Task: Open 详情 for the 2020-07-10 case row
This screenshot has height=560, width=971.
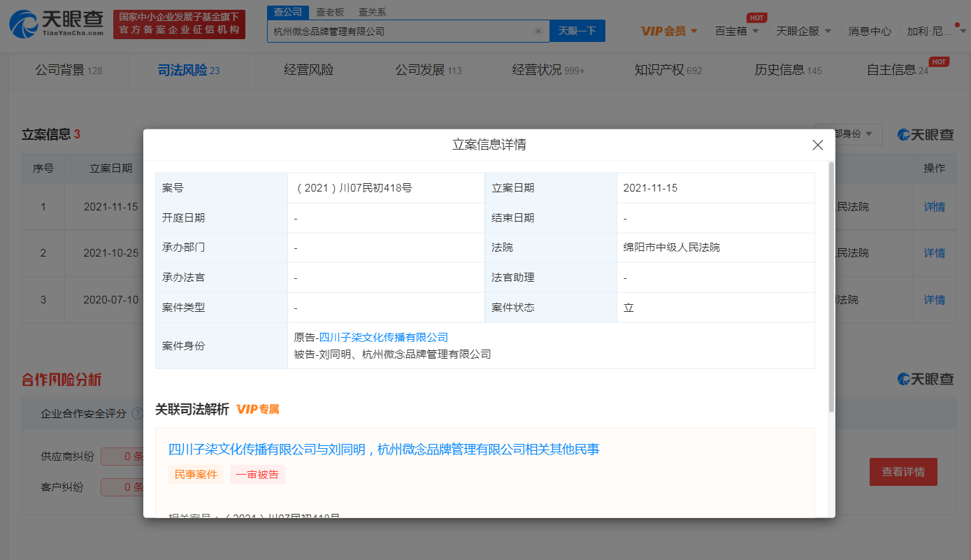Action: (x=934, y=300)
